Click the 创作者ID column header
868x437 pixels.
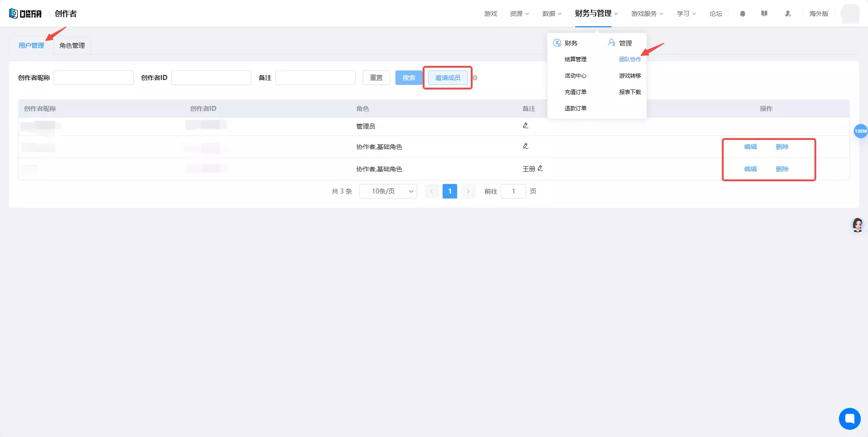[x=203, y=109]
